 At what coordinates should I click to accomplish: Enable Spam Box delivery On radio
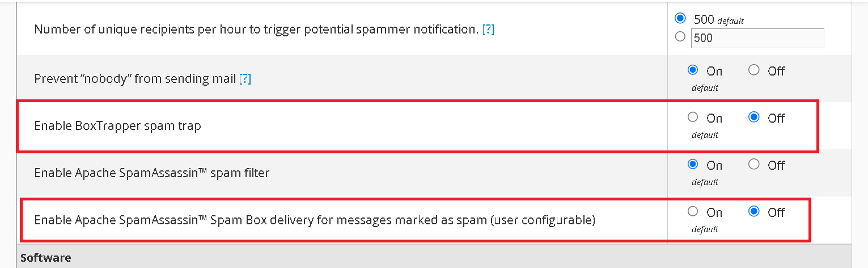click(692, 212)
